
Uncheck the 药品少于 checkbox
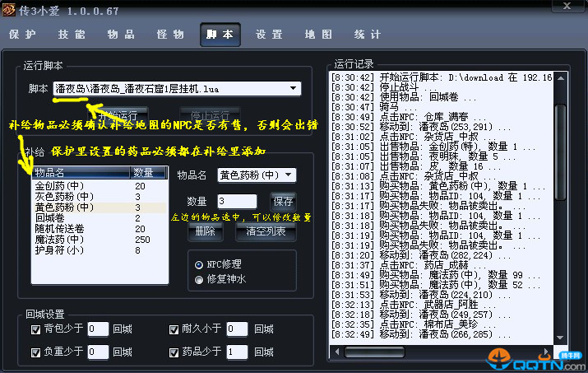pos(174,352)
